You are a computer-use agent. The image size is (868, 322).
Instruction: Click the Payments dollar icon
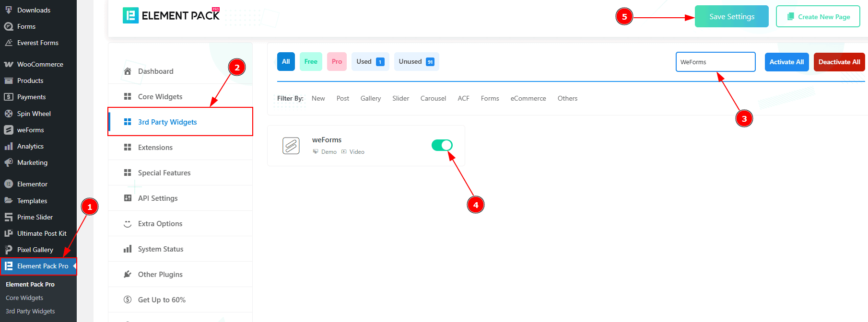click(x=9, y=97)
